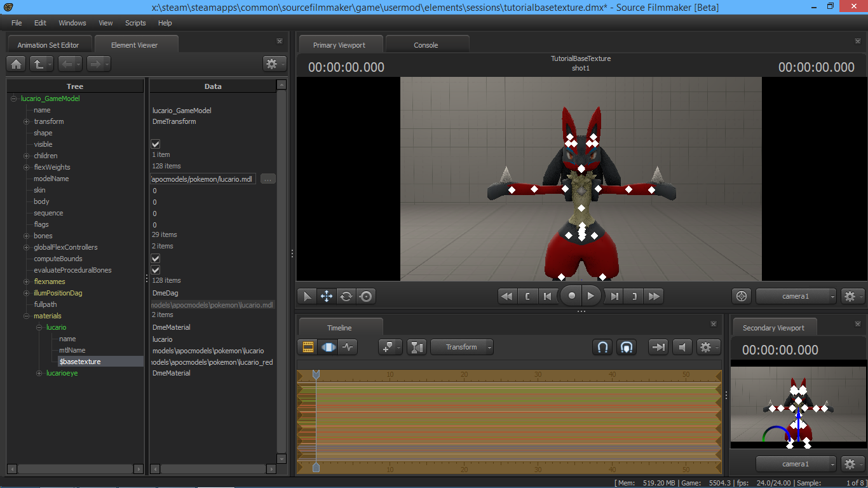This screenshot has width=868, height=488.
Task: Click the Play button
Action: coord(591,296)
